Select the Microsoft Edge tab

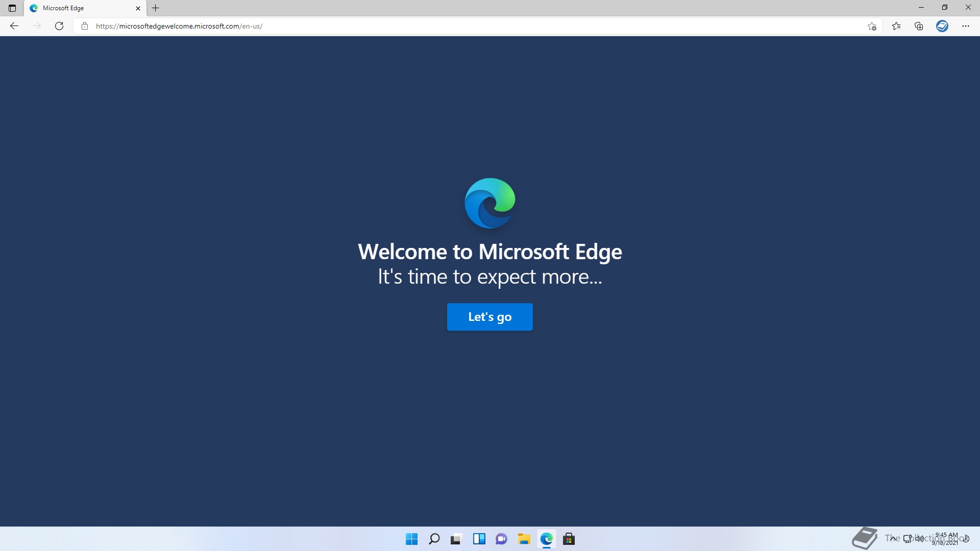(x=85, y=8)
